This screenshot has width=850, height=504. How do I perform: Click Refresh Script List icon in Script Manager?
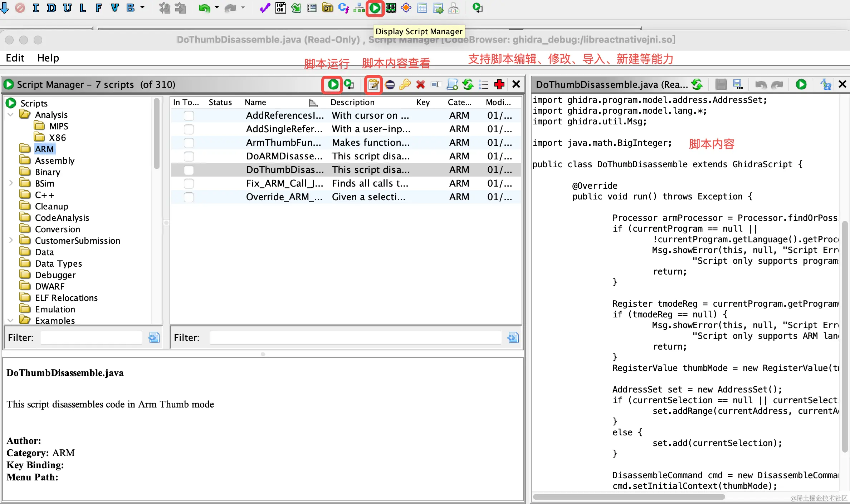[x=468, y=85]
